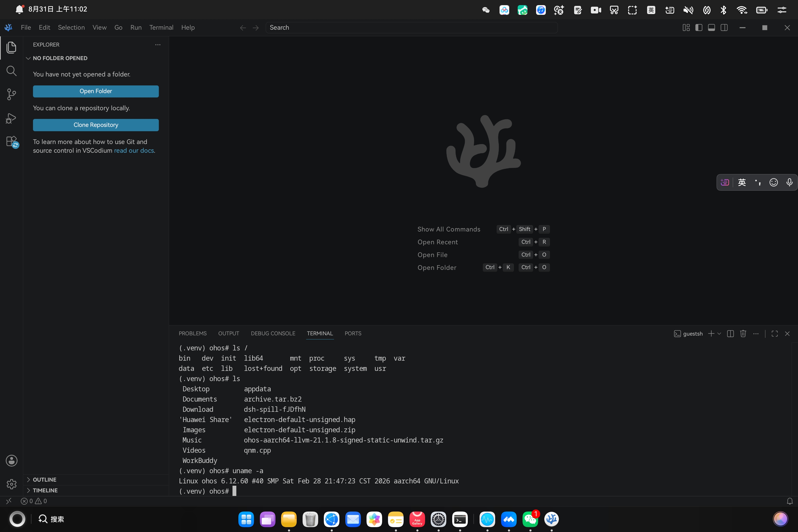Open the remote window indicator in status bar
Viewport: 798px width, 532px height.
click(9, 501)
